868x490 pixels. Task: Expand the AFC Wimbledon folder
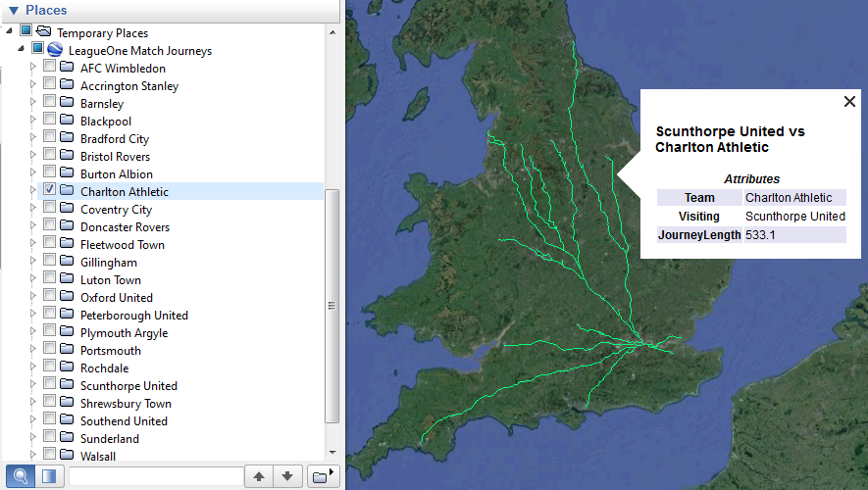[32, 67]
